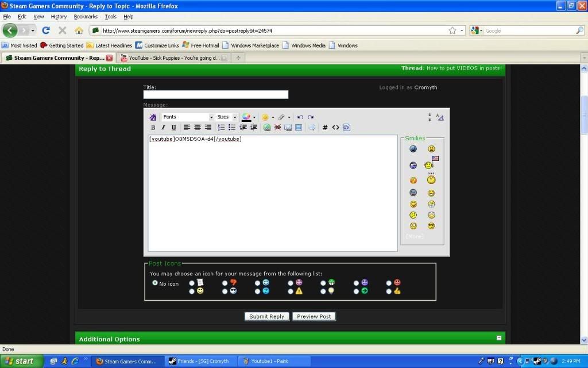Image resolution: width=588 pixels, height=368 pixels.
Task: Open the text color picker swatch
Action: point(246,117)
